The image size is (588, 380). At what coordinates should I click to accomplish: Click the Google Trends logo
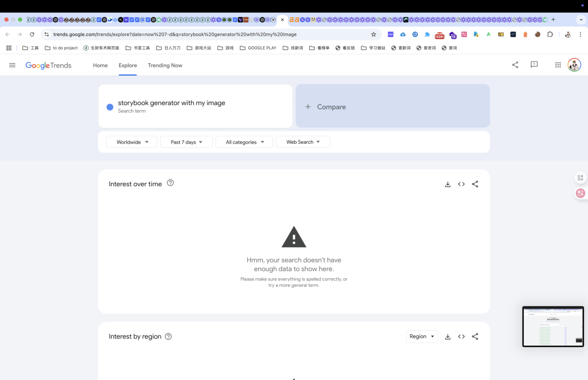click(x=48, y=66)
